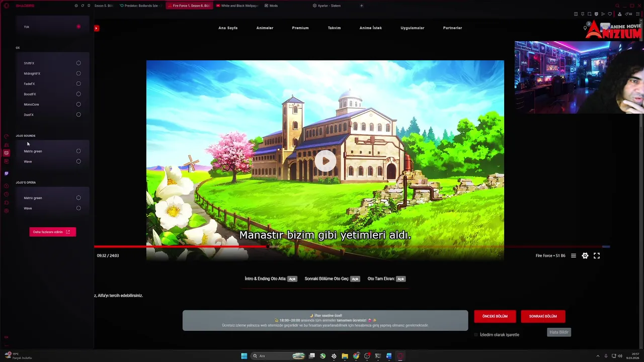The width and height of the screenshot is (644, 362).
Task: Check İzledim olarak işaretle
Action: coord(476,335)
